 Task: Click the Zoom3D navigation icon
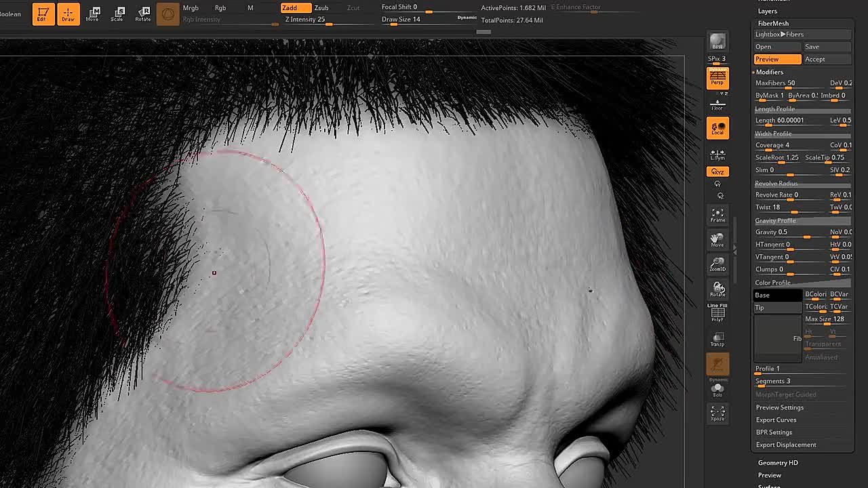click(717, 264)
